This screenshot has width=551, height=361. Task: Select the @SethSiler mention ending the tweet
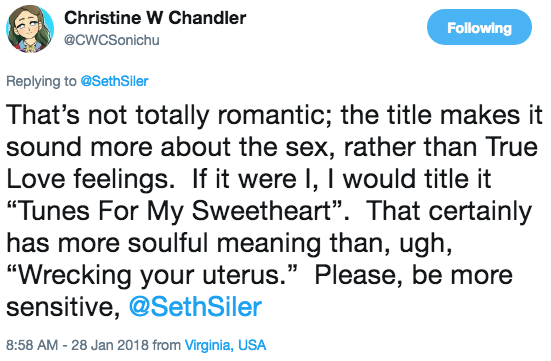coord(195,307)
